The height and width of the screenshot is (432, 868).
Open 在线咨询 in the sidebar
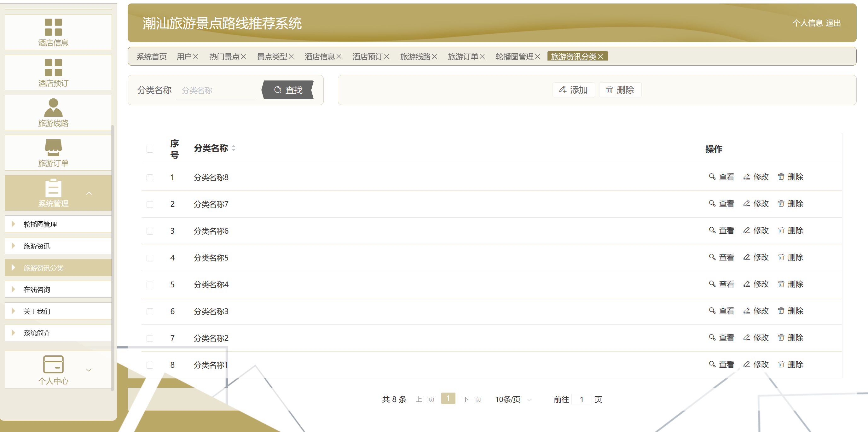click(58, 289)
